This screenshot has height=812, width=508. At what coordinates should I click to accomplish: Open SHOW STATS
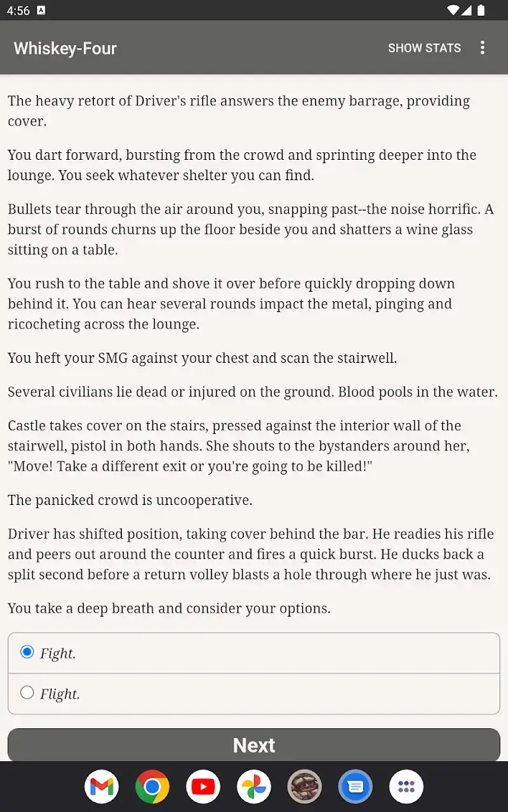424,48
